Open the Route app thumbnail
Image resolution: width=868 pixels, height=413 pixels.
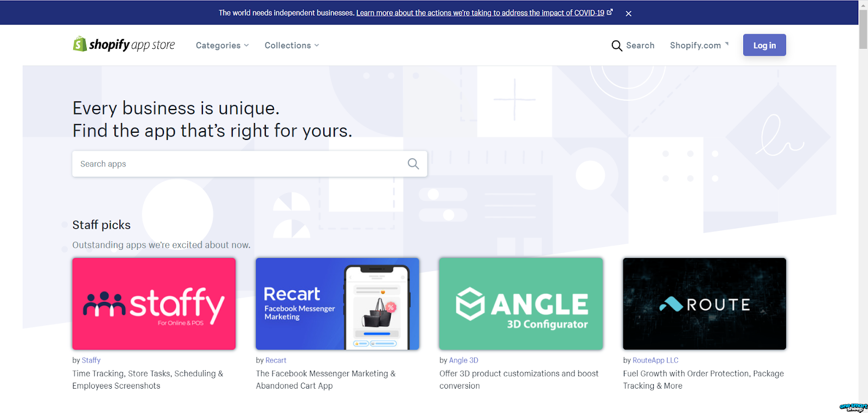tap(704, 304)
